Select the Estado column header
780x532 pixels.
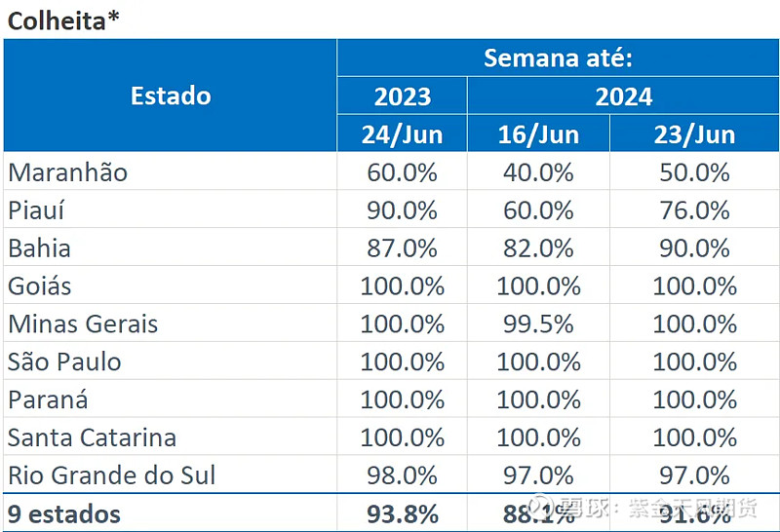(x=171, y=95)
